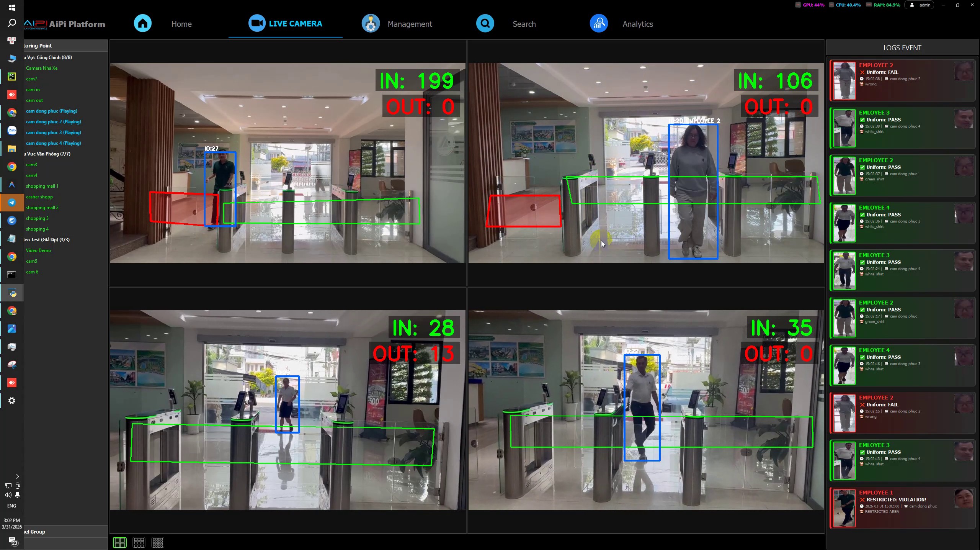The image size is (980, 550).
Task: Open EMLOYEE 4 PASS log at 15:02:36
Action: (x=903, y=223)
